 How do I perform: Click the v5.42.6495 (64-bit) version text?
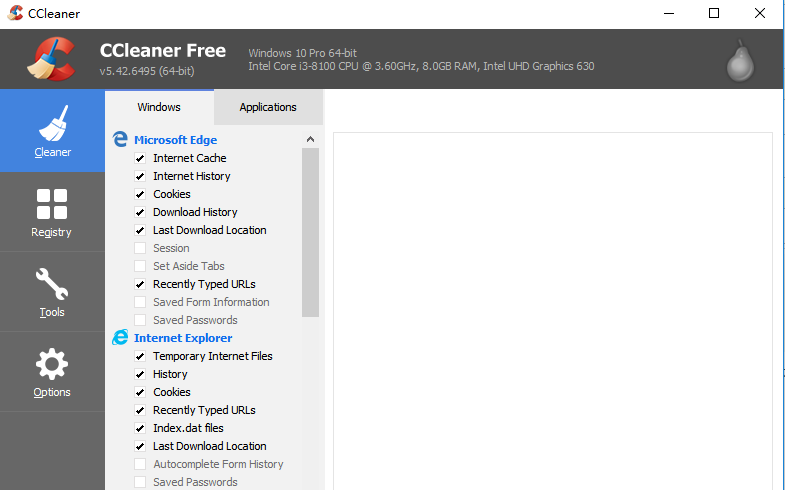coord(147,71)
